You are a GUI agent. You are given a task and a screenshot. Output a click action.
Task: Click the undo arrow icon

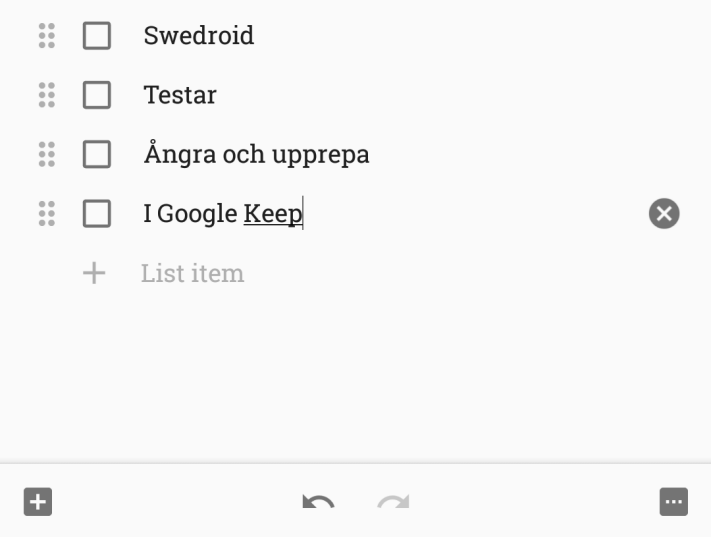coord(318,502)
